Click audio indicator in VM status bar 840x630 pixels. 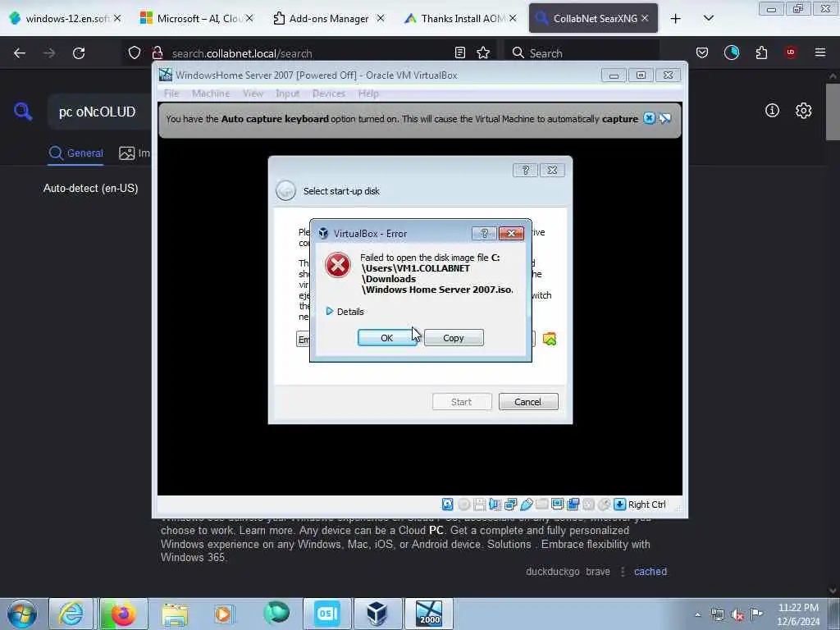pyautogui.click(x=495, y=504)
